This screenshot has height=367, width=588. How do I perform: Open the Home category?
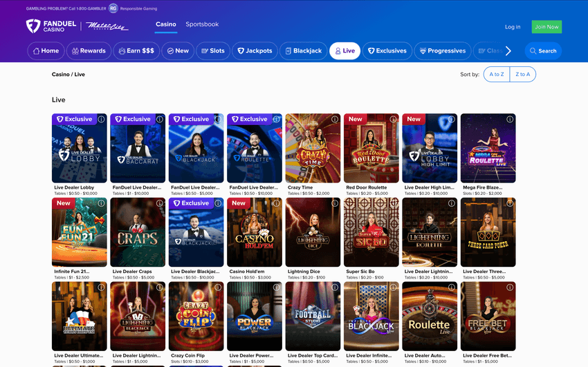[x=46, y=50]
